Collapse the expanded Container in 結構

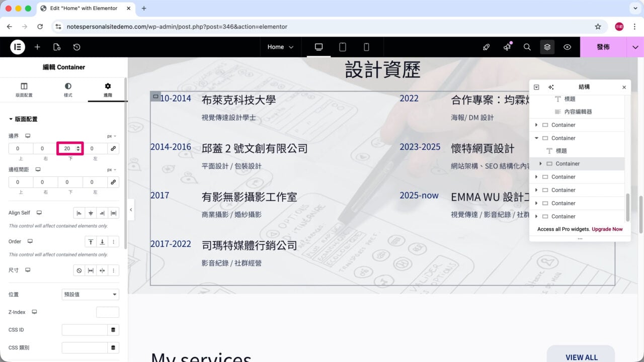pyautogui.click(x=536, y=138)
